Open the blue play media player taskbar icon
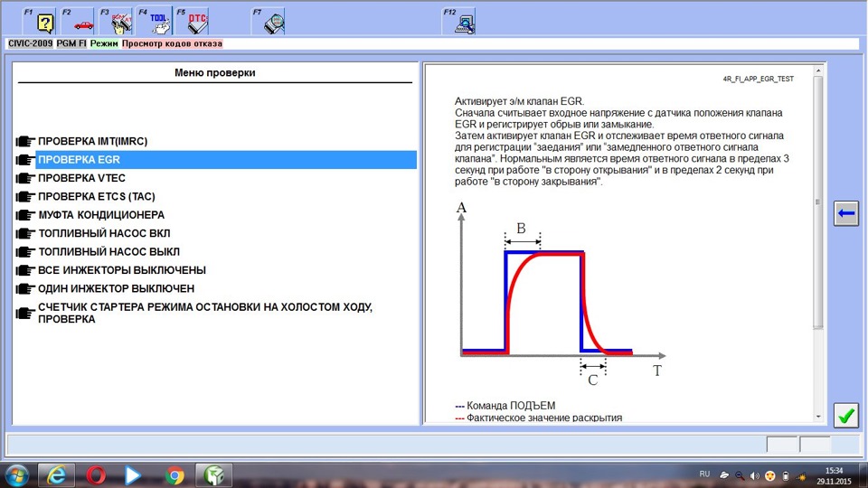 pos(132,475)
